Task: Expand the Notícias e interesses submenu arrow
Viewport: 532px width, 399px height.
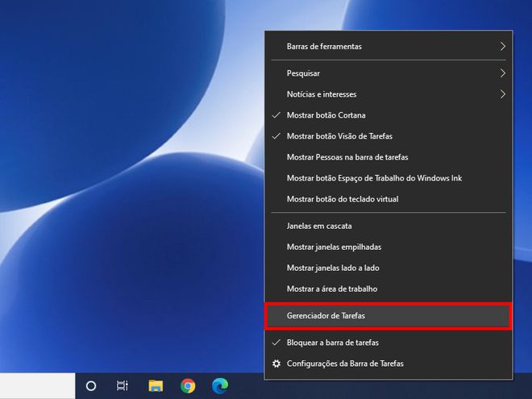Action: [502, 94]
